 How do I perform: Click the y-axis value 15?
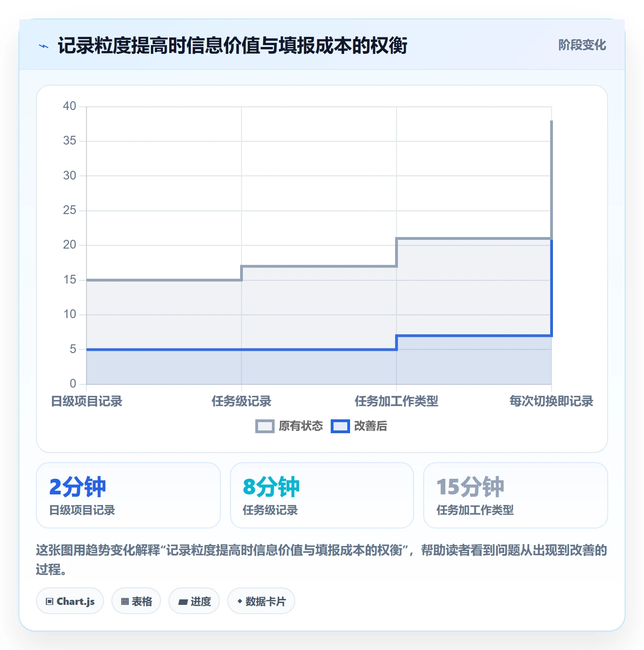(69, 280)
